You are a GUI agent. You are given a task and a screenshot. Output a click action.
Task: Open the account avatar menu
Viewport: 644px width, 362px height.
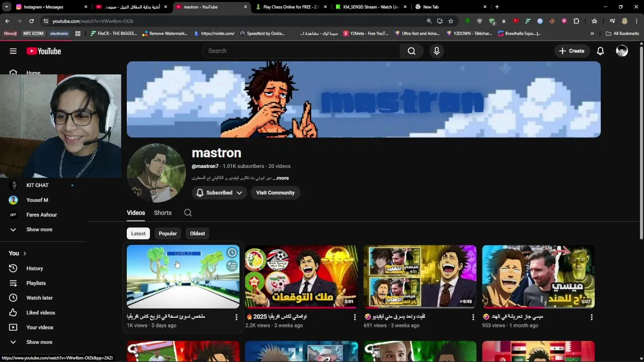622,51
